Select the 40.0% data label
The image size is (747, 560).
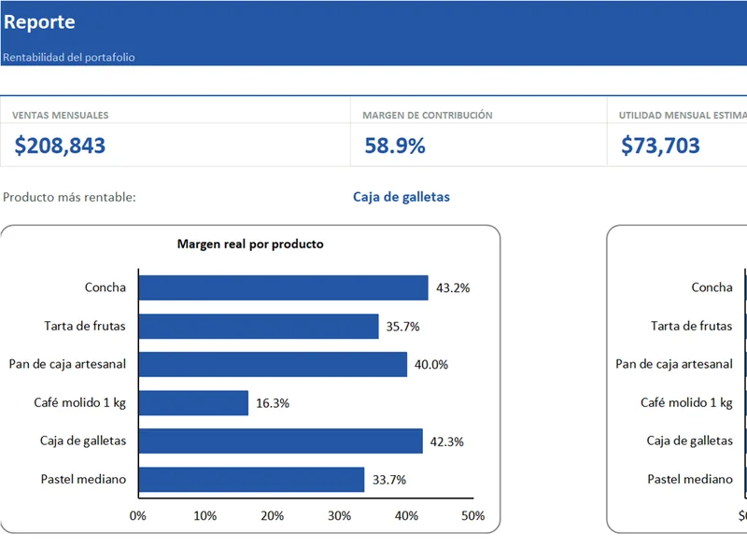(431, 365)
